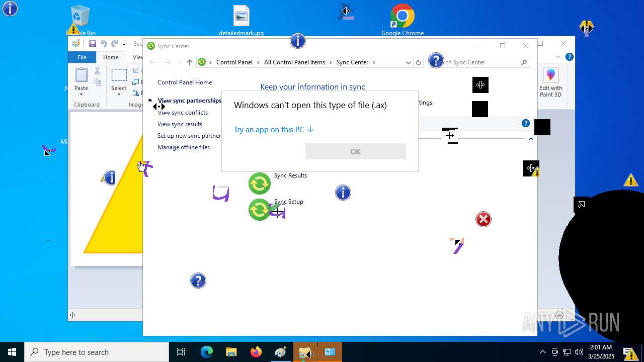This screenshot has height=362, width=644.
Task: Switch to the View ribbon tab in Paint
Action: [137, 57]
